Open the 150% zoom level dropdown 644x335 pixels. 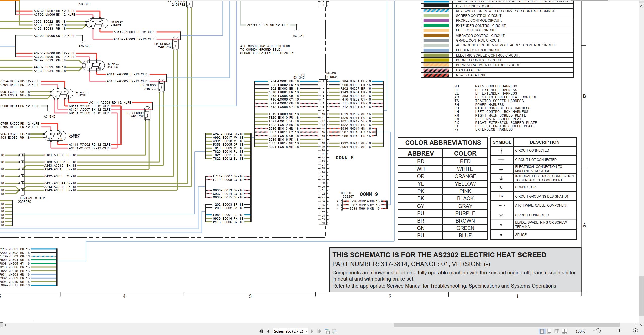(x=594, y=331)
